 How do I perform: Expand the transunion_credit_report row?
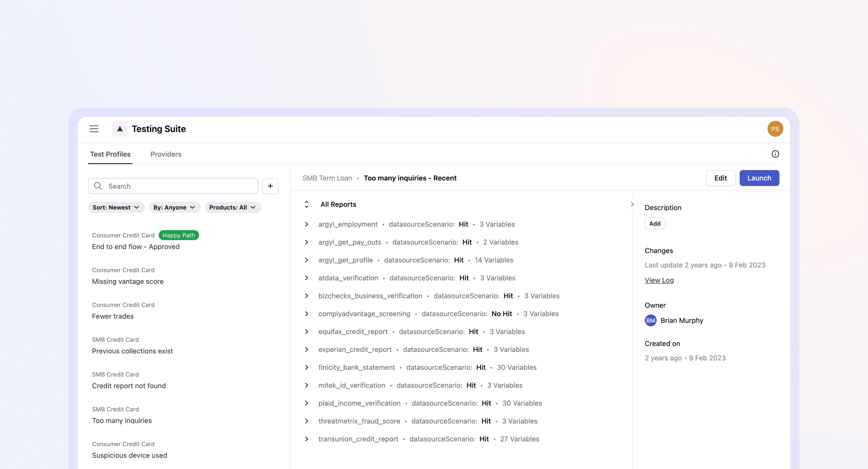[307, 439]
